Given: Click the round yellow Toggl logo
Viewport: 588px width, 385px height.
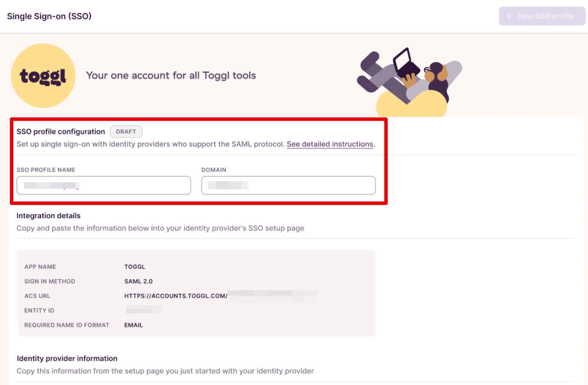Looking at the screenshot, I should coord(43,76).
